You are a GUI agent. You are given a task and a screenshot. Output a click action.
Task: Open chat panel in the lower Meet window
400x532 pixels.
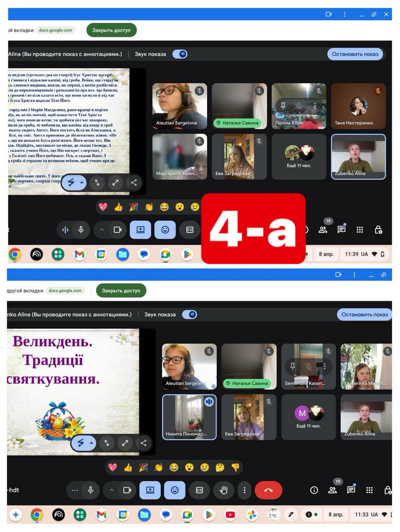click(351, 490)
